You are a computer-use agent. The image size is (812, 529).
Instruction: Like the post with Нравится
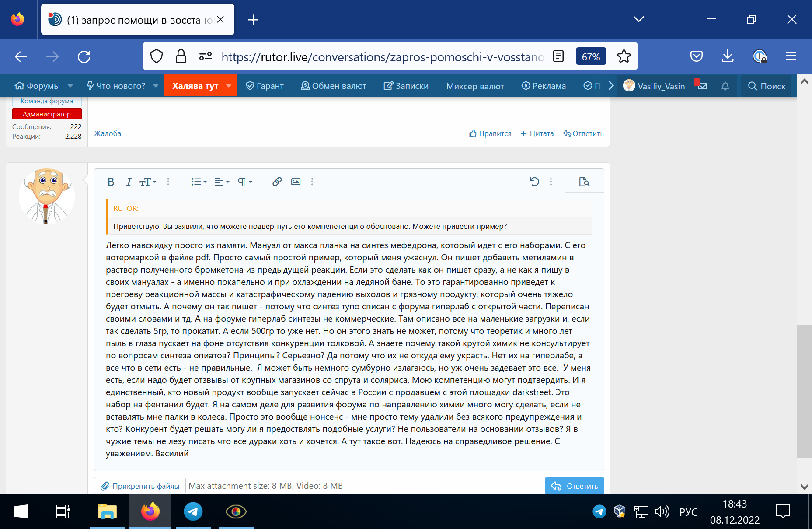(x=490, y=133)
